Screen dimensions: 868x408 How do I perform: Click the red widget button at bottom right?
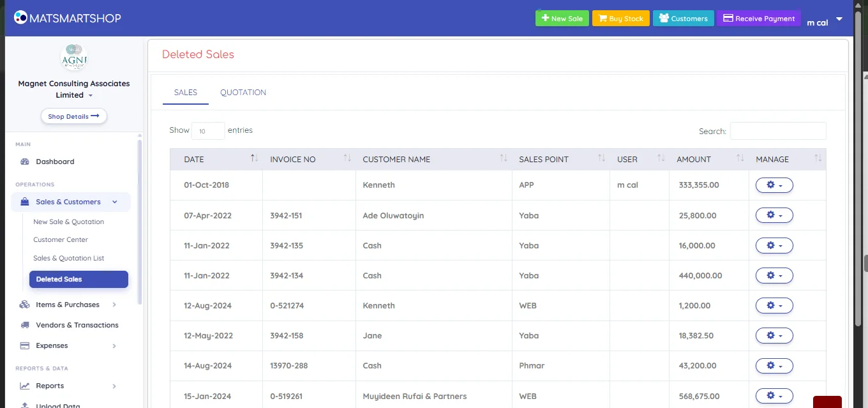click(x=827, y=402)
